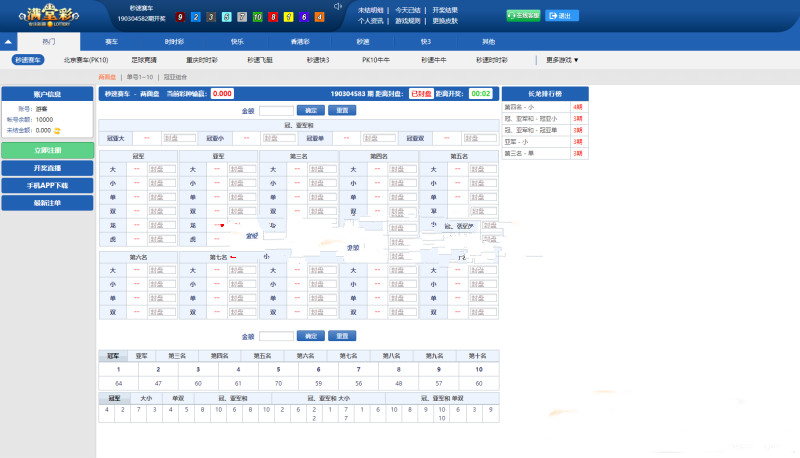800x458 pixels.
Task: Collapse menu with the white up-arrow
Action: point(8,42)
